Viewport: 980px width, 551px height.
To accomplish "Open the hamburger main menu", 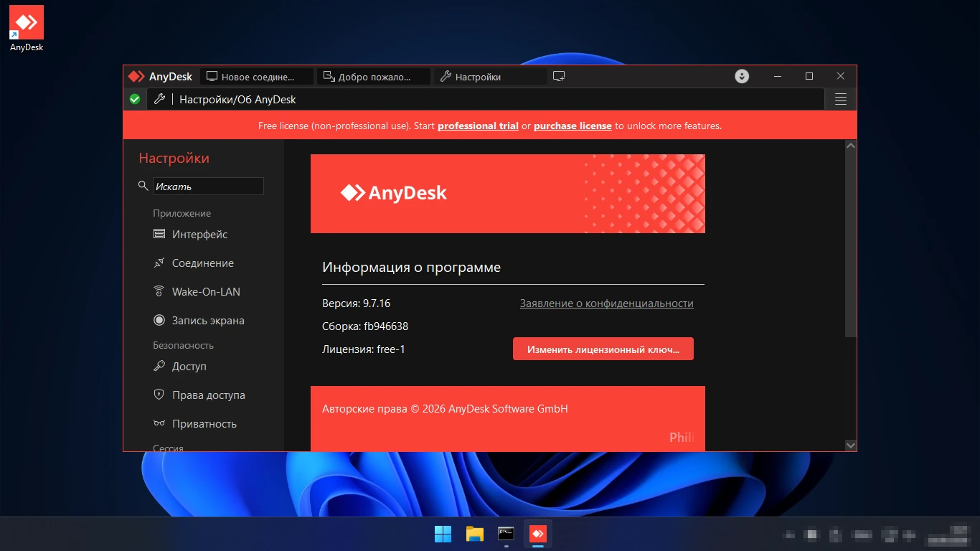I will coord(841,100).
